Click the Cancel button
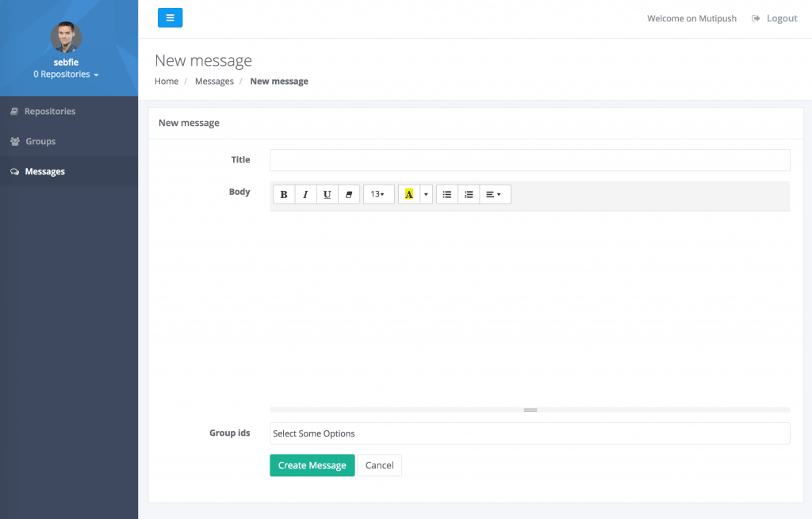 coord(379,465)
